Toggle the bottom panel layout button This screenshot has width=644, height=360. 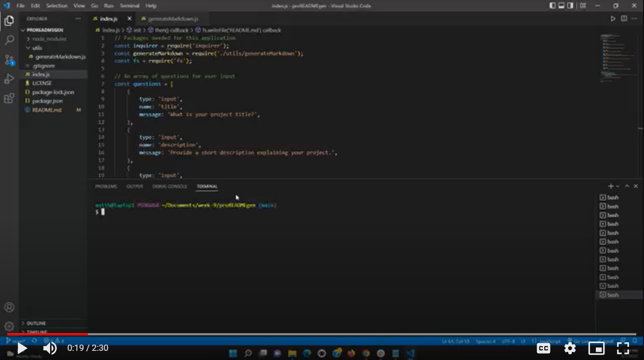click(561, 6)
